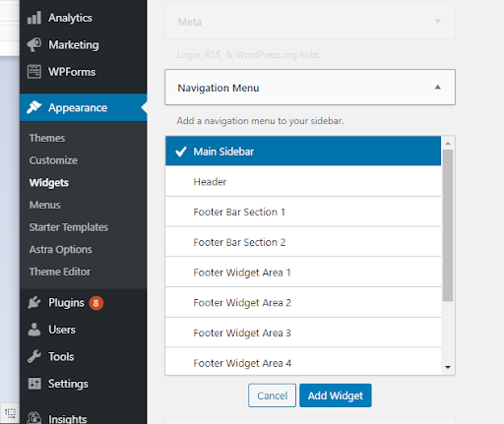The height and width of the screenshot is (424, 504).
Task: Open the Marketing menu
Action: [x=84, y=45]
